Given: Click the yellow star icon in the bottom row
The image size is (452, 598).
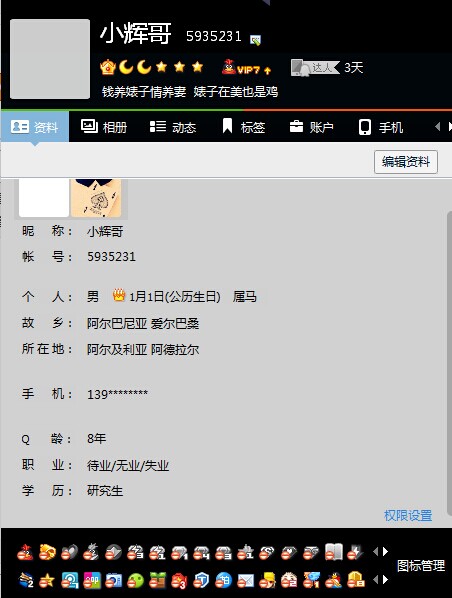Looking at the screenshot, I should [x=47, y=581].
